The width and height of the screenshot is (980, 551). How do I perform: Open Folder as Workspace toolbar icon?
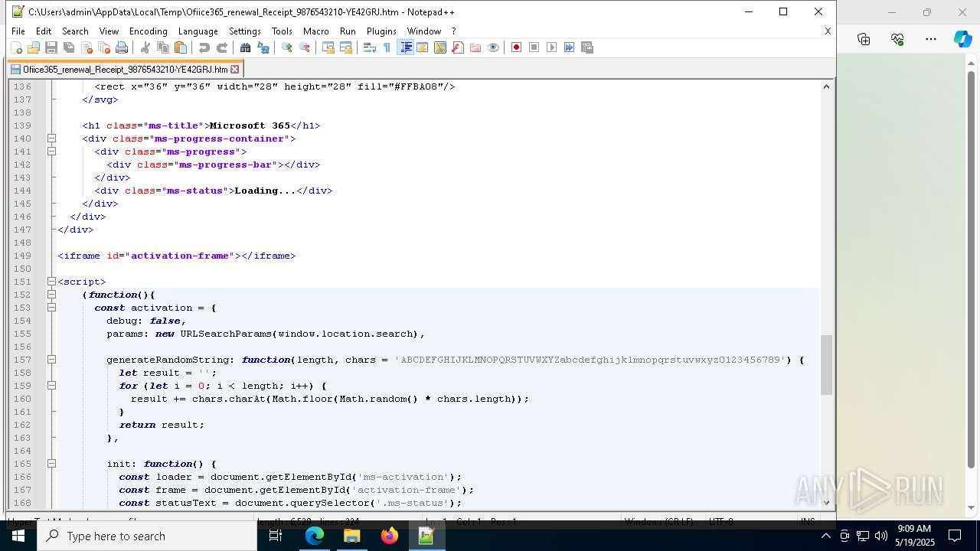(x=475, y=47)
